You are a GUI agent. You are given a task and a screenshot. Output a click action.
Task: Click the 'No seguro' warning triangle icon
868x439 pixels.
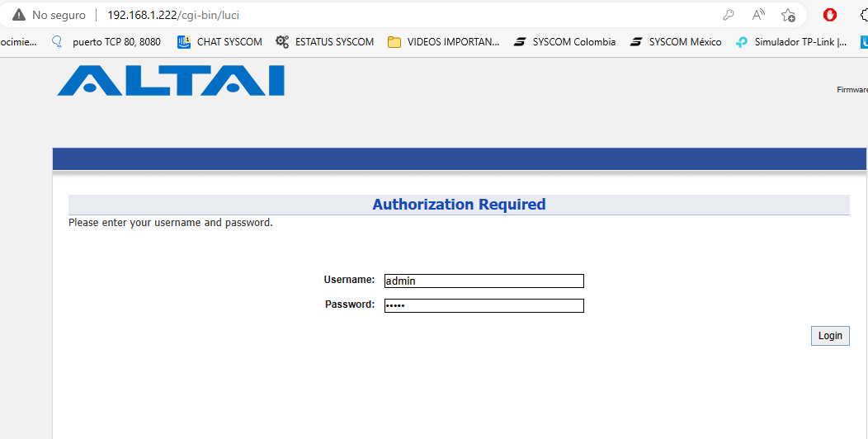(19, 15)
